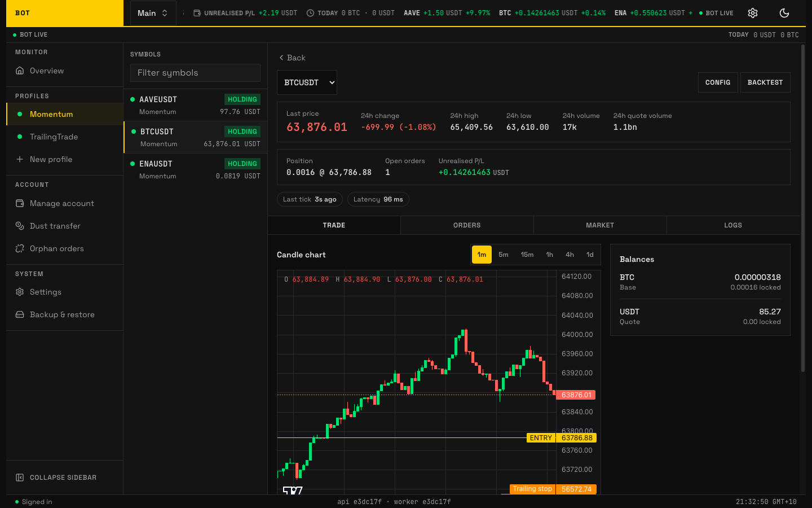Click the TradingView logo on chart

tap(293, 491)
